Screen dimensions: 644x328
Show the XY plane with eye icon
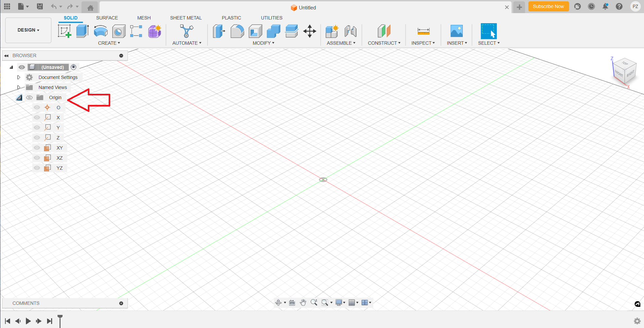click(37, 148)
